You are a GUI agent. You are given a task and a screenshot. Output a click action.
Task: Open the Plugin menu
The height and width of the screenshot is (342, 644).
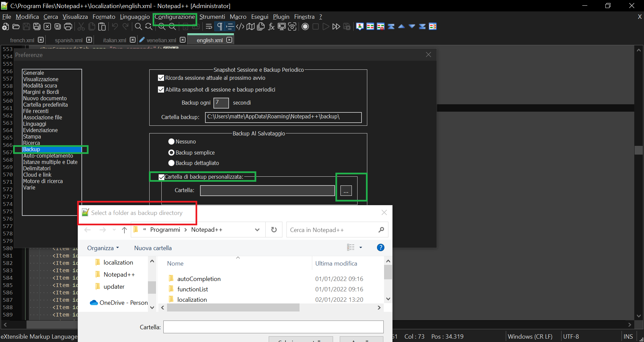click(281, 16)
